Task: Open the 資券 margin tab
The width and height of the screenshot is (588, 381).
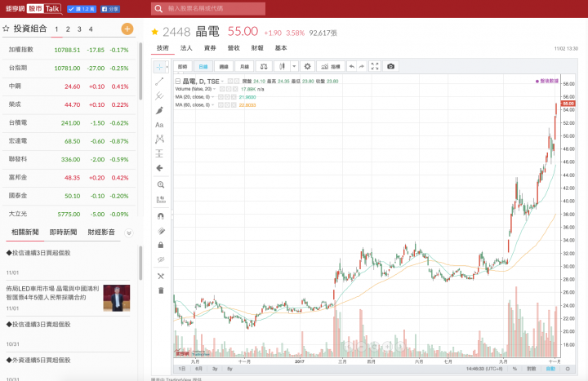Action: (x=210, y=48)
